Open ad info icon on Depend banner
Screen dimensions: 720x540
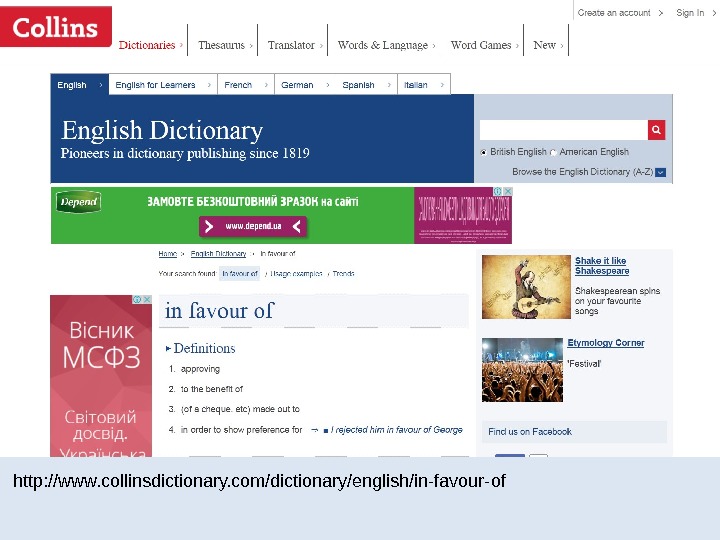pos(498,191)
